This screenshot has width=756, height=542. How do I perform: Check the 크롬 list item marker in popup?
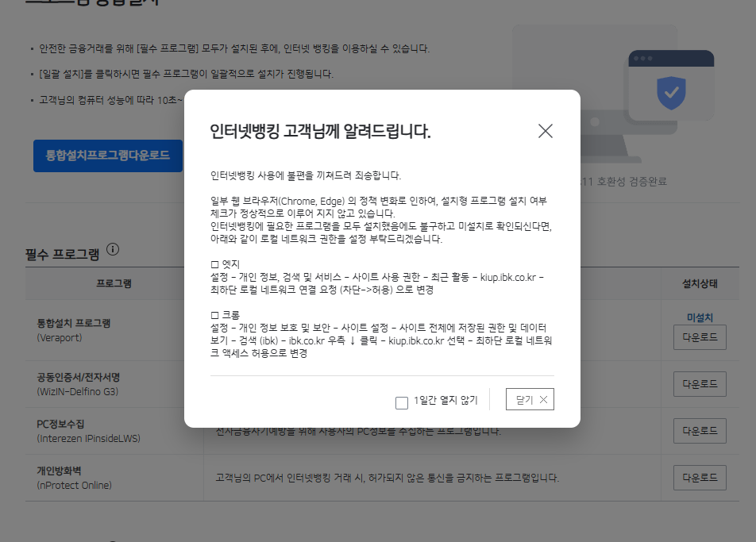[214, 313]
